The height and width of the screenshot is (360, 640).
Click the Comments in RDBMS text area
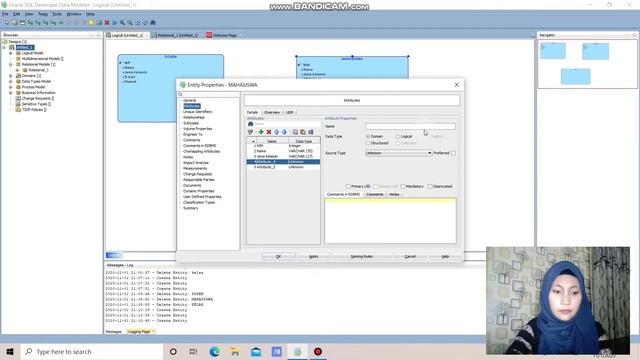[x=391, y=221]
